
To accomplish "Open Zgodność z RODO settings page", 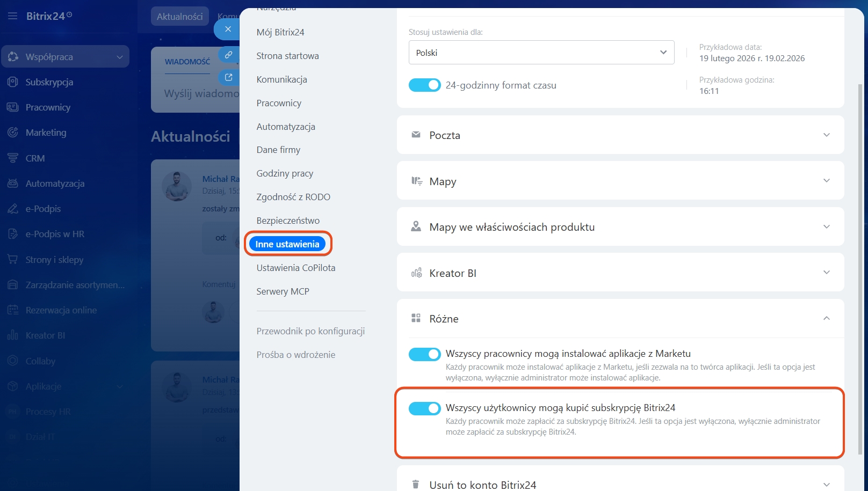I will pyautogui.click(x=293, y=197).
